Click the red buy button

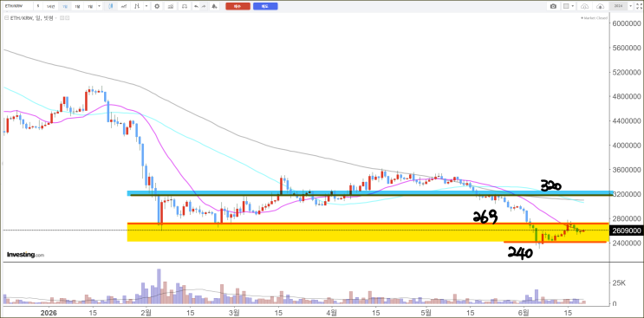click(237, 6)
